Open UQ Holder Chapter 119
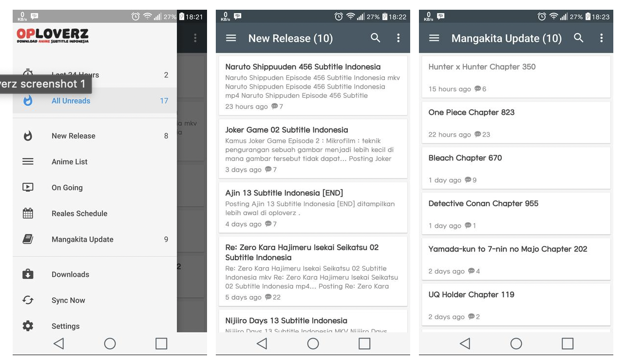 pos(516,305)
